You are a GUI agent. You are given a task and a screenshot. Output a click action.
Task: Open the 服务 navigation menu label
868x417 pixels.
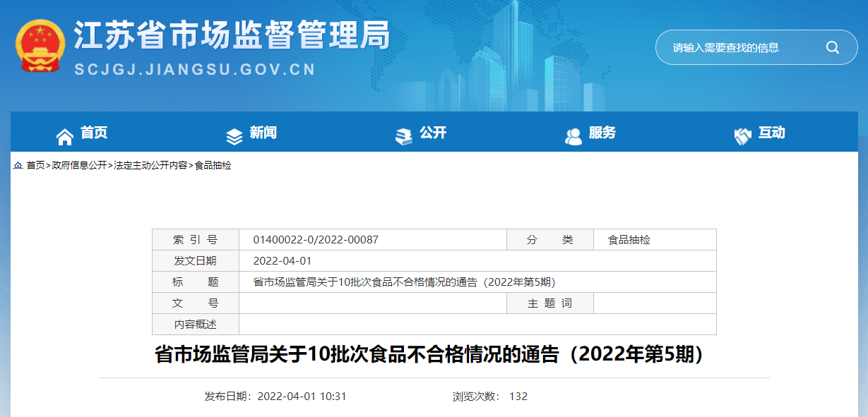[602, 133]
